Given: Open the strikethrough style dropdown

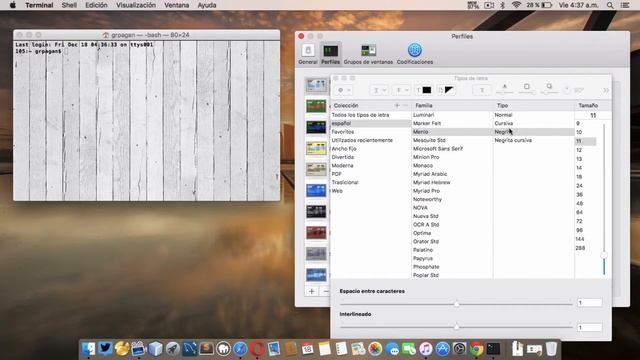Looking at the screenshot, I should pyautogui.click(x=401, y=90).
